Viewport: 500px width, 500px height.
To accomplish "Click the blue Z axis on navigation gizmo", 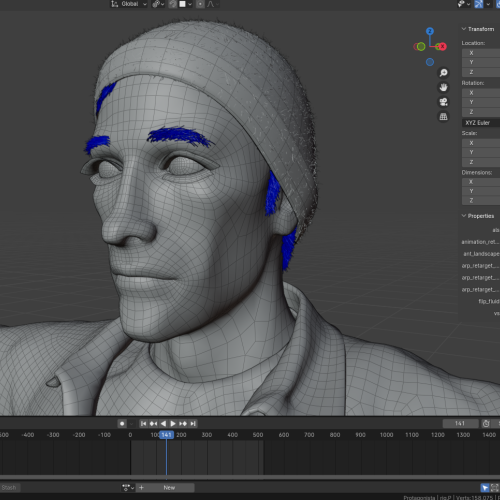I will pyautogui.click(x=430, y=31).
